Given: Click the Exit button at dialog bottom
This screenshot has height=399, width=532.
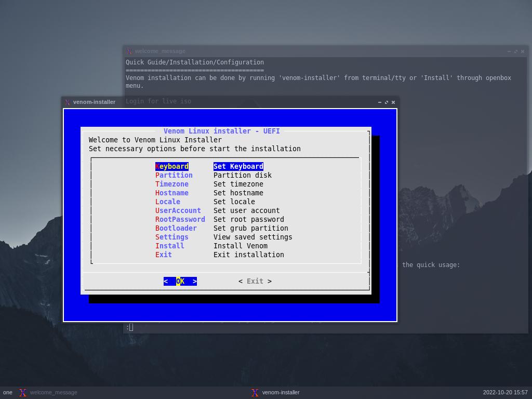Looking at the screenshot, I should coord(255,281).
